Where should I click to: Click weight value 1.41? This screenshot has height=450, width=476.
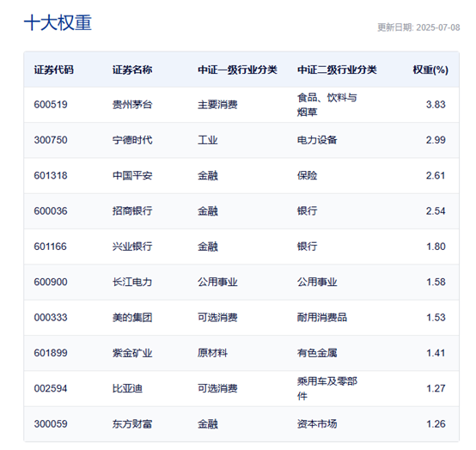436,353
